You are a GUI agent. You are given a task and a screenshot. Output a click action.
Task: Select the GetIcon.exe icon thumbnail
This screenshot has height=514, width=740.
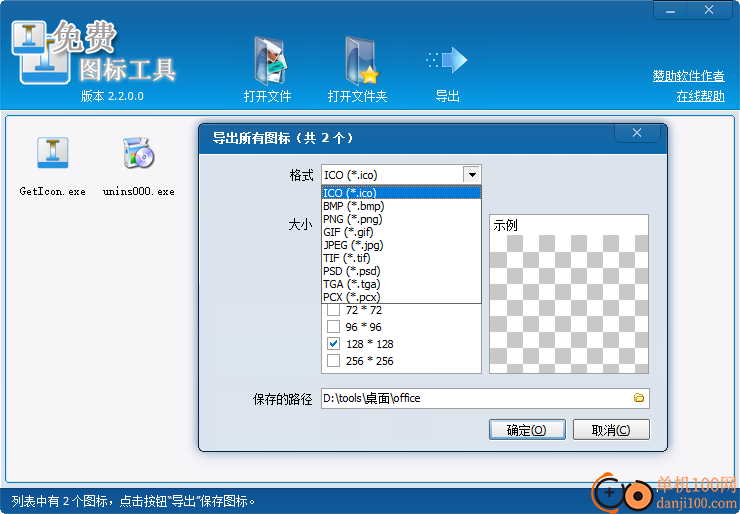click(x=53, y=152)
